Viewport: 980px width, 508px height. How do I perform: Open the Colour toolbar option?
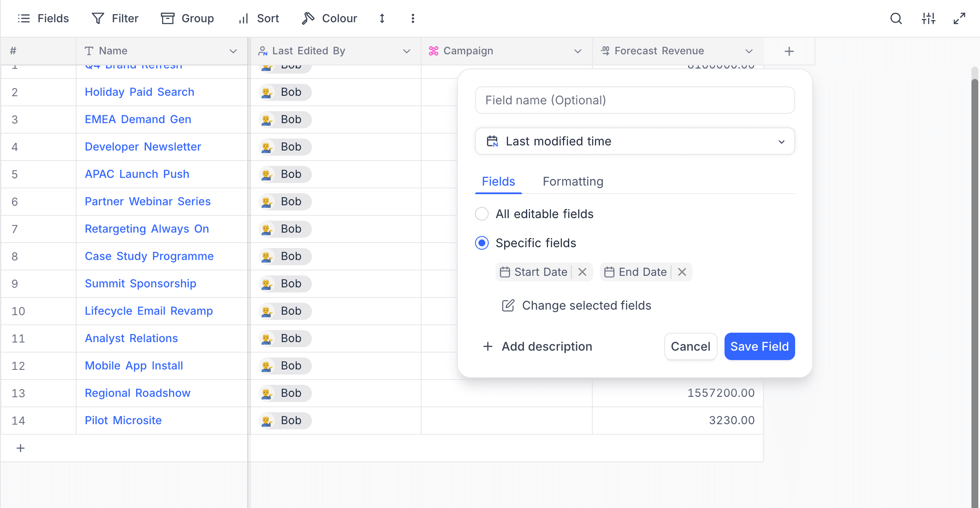pos(329,18)
